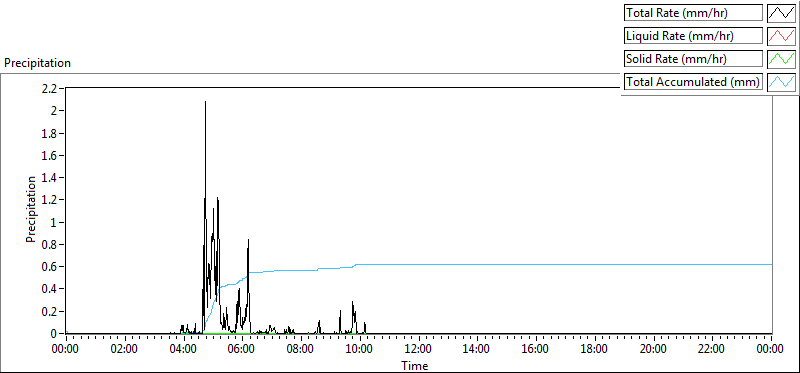
Task: Click the Time axis title
Action: click(414, 365)
